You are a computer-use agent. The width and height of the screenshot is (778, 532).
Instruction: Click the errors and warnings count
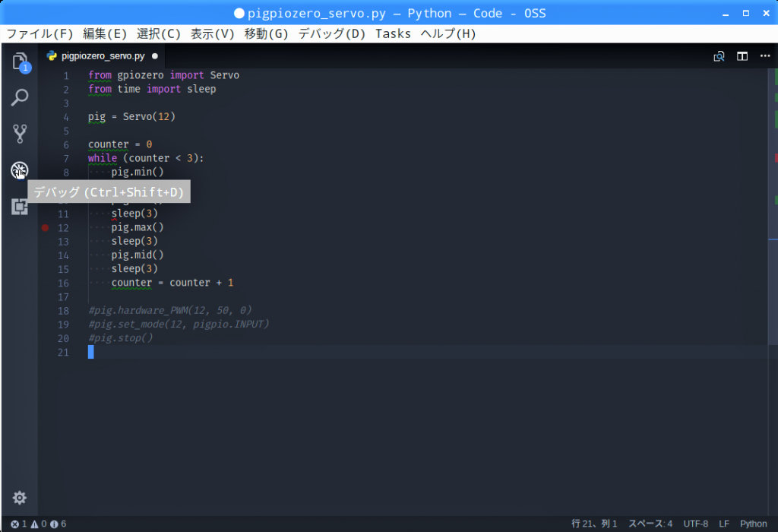click(x=38, y=524)
